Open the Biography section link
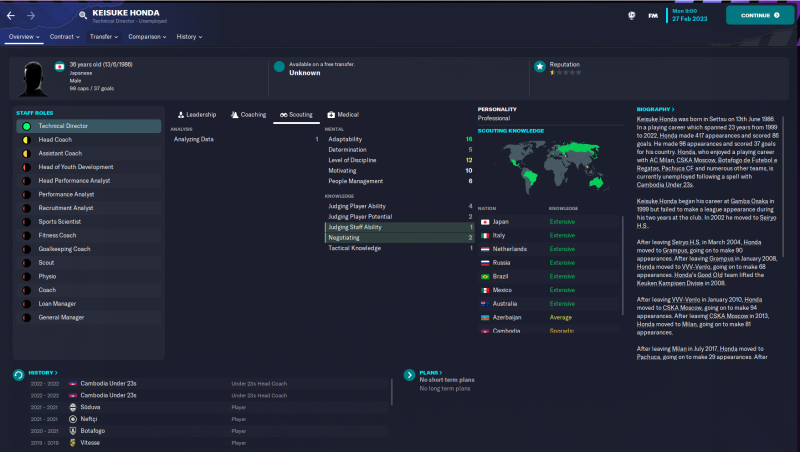800x452 pixels. tap(656, 109)
